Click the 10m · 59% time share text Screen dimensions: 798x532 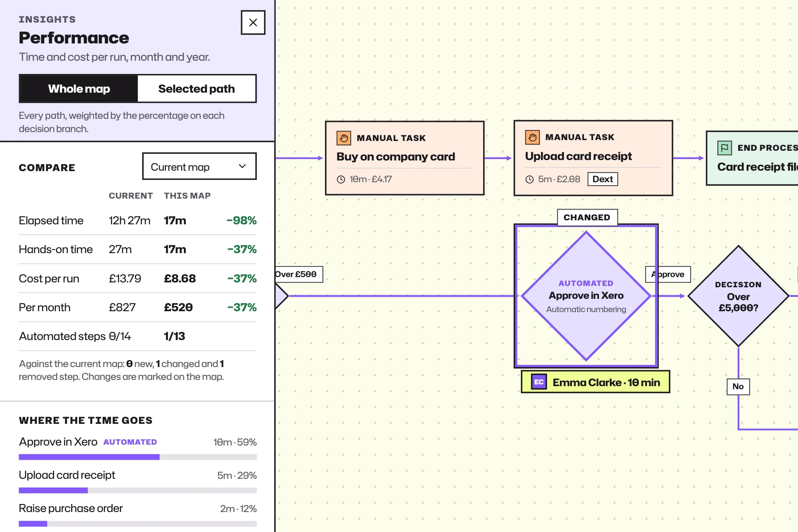click(x=235, y=442)
